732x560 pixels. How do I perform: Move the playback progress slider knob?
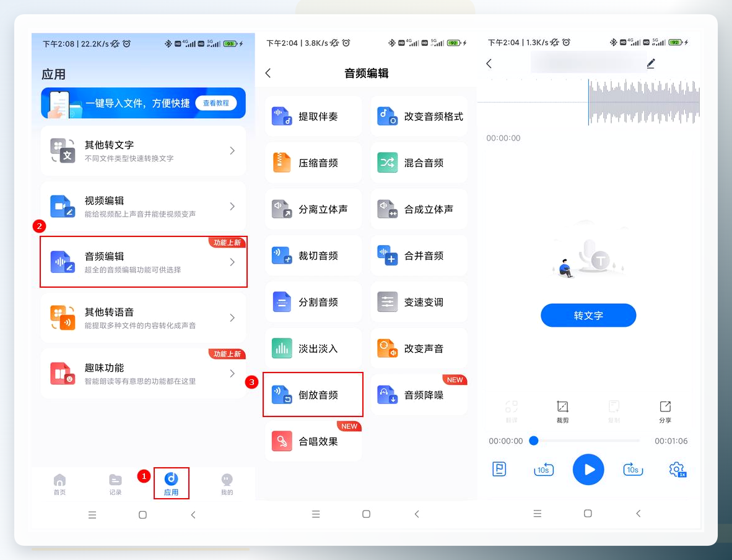pyautogui.click(x=534, y=441)
